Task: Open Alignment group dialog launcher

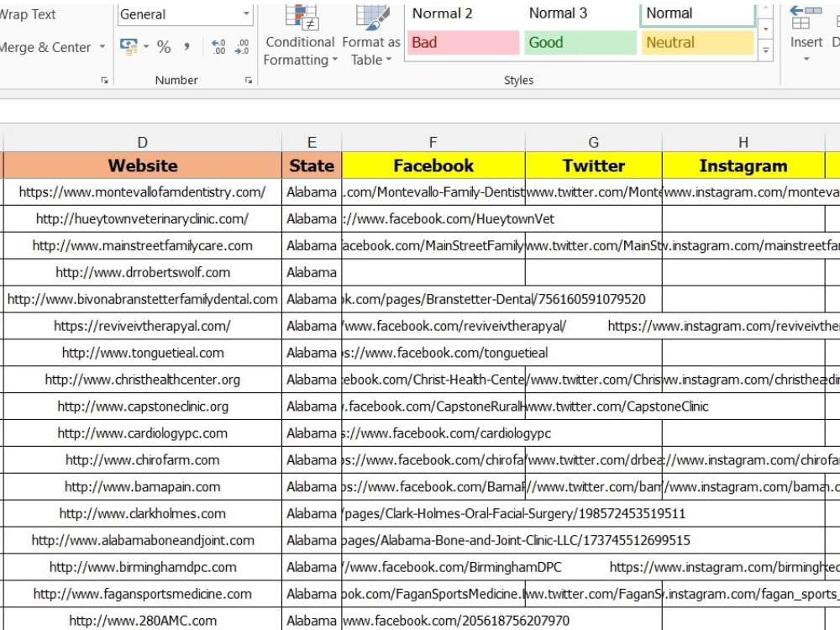Action: pyautogui.click(x=104, y=81)
